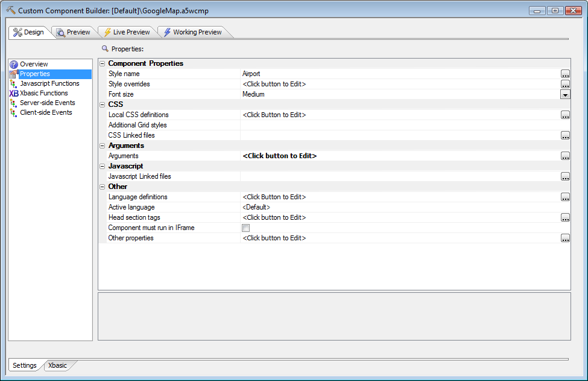Click the Medium font size value
The width and height of the screenshot is (588, 381).
coord(253,95)
